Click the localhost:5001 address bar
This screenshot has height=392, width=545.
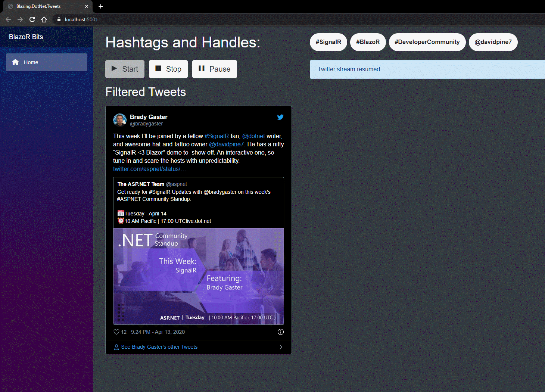[x=299, y=19]
